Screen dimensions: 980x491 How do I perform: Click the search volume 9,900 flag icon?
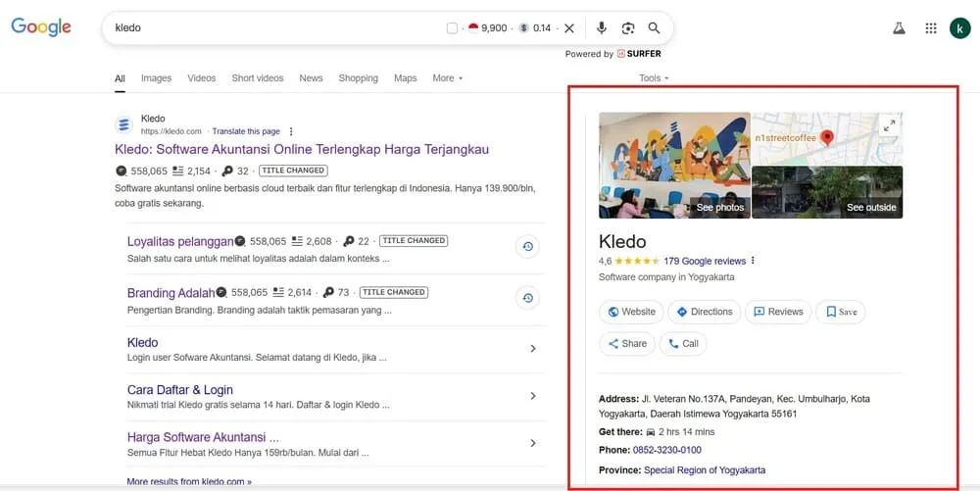pos(473,28)
